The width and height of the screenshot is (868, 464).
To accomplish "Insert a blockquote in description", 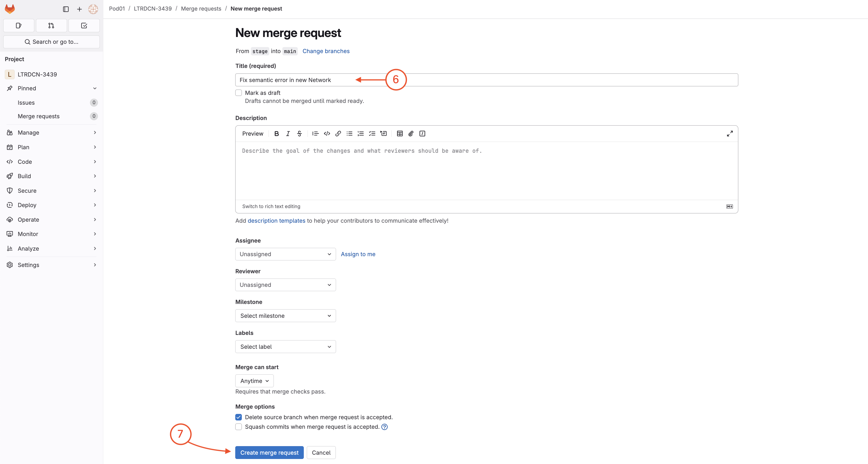I will [315, 134].
